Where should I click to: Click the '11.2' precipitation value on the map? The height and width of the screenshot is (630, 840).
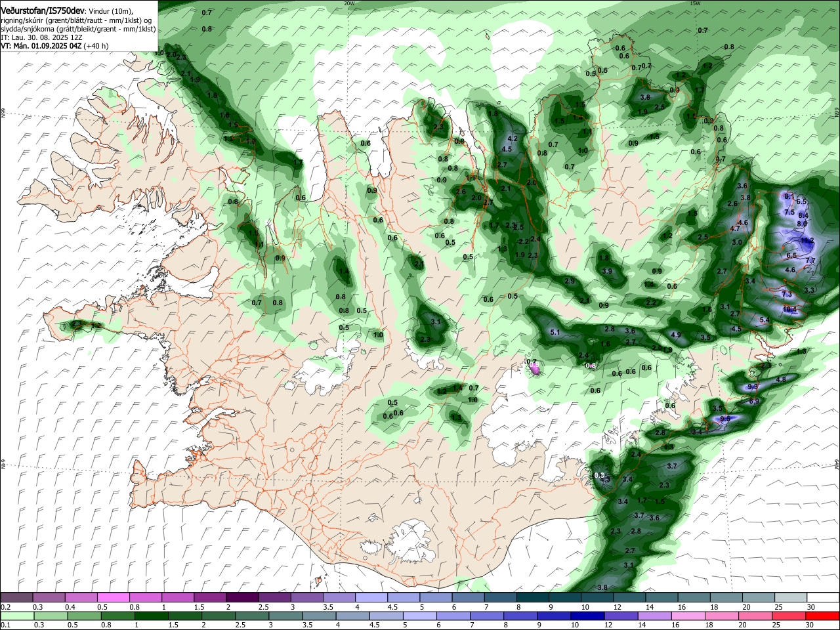pyautogui.click(x=807, y=241)
